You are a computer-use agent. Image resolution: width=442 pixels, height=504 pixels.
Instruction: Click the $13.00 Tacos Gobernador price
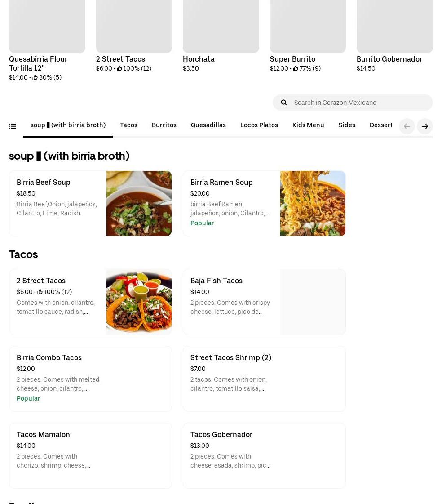200,446
